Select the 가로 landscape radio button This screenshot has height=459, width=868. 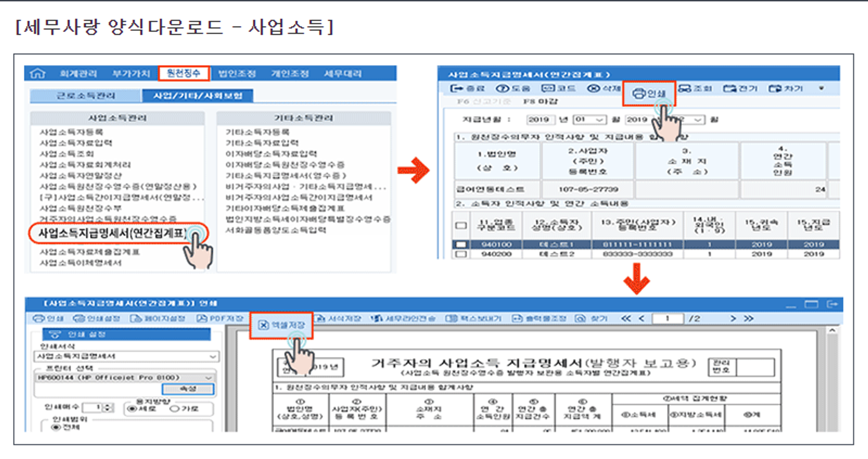(175, 409)
